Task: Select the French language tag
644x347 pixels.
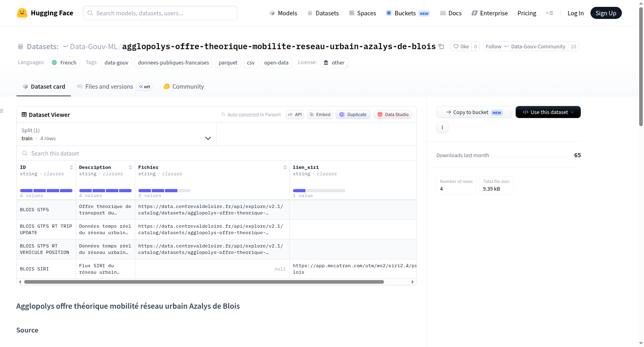Action: (x=64, y=62)
